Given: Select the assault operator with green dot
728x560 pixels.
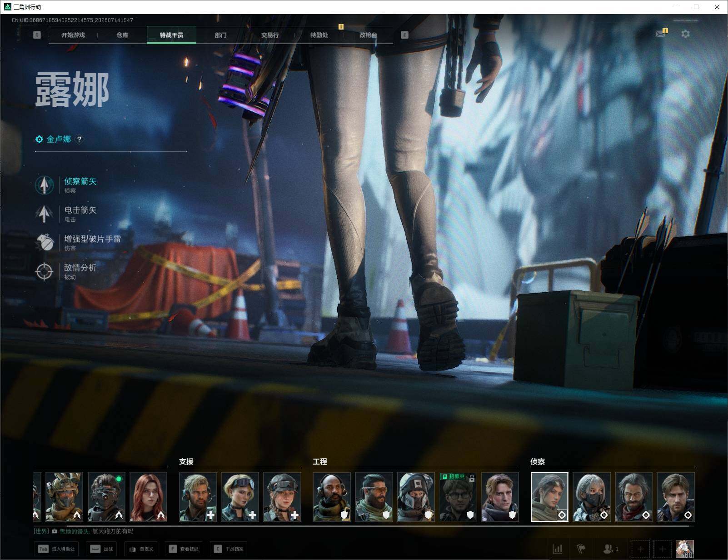Looking at the screenshot, I should 106,497.
